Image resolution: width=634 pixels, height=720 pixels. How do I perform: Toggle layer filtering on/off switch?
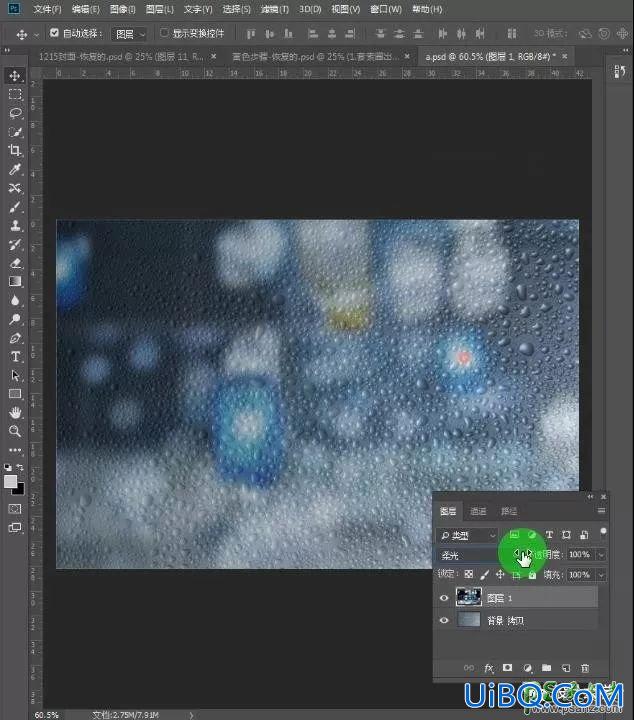click(x=603, y=533)
